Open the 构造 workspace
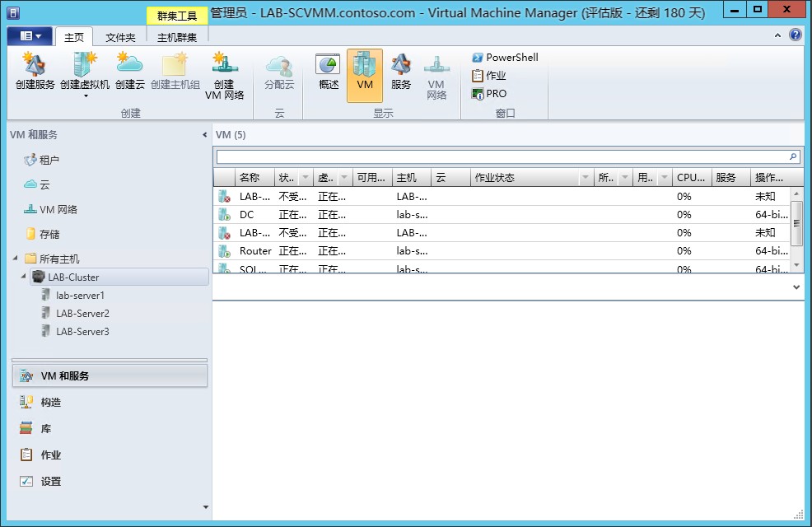This screenshot has height=527, width=812. pos(110,402)
